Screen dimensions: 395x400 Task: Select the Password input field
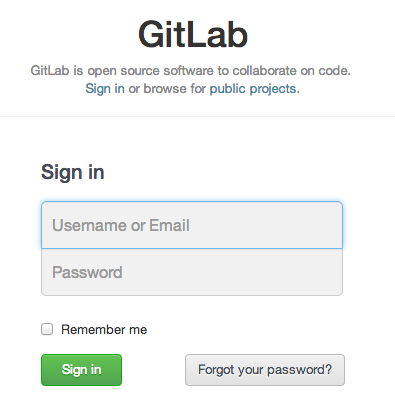pos(192,272)
